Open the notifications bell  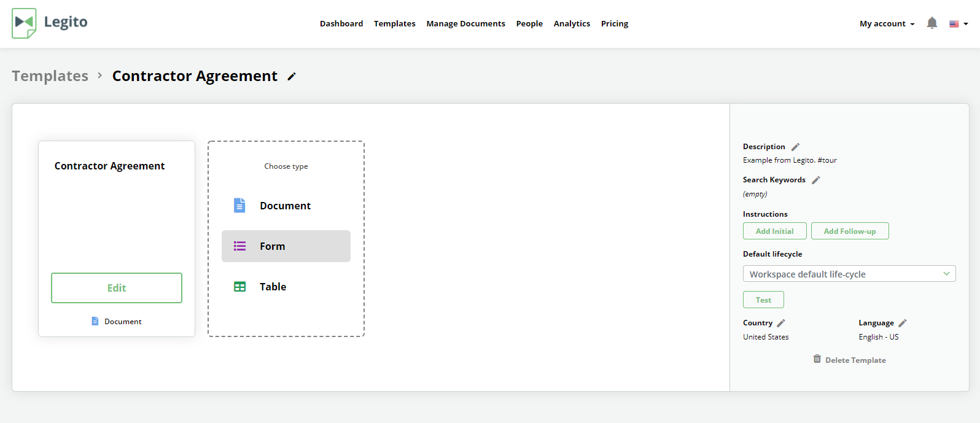pos(931,23)
